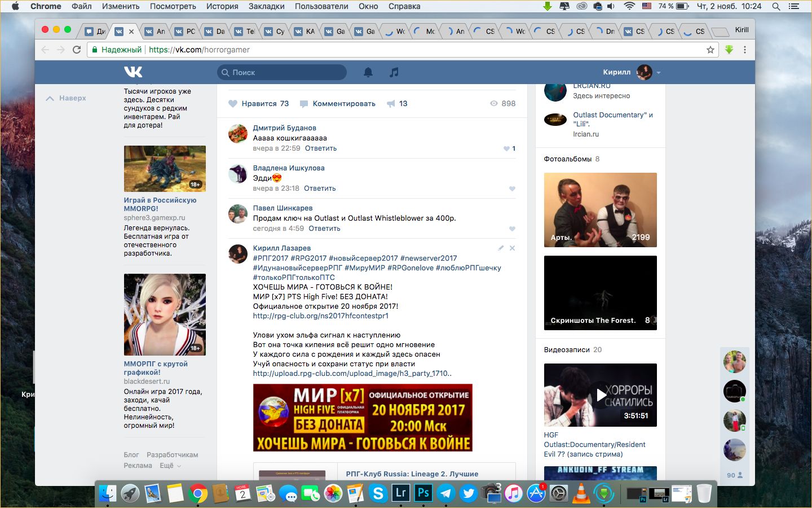Like Владлена Ишкулова's comment heart
The image size is (812, 508).
pos(512,189)
